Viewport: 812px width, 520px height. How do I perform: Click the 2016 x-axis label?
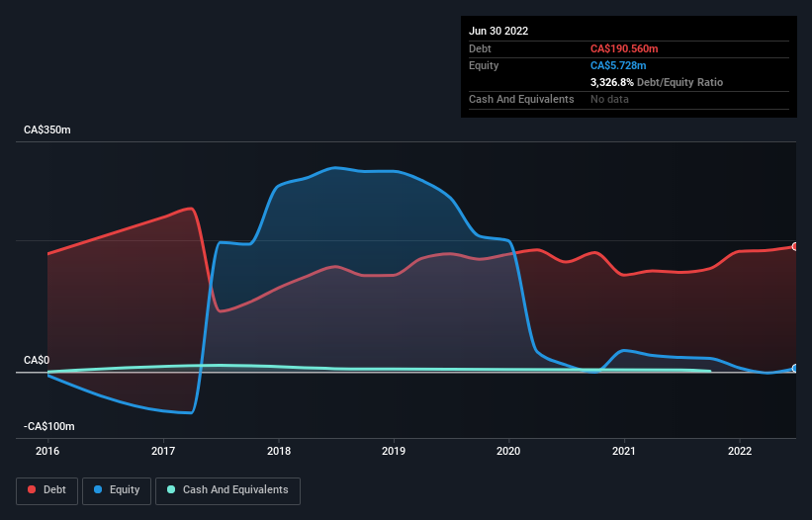click(47, 451)
